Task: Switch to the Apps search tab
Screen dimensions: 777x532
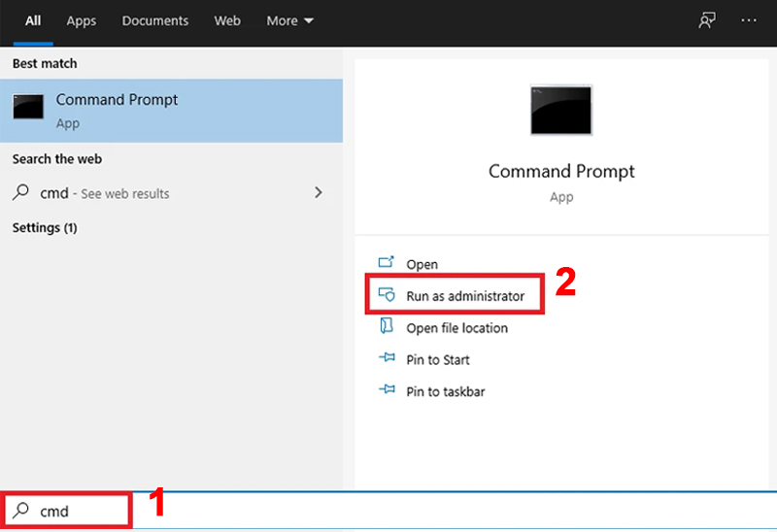Action: pos(82,20)
